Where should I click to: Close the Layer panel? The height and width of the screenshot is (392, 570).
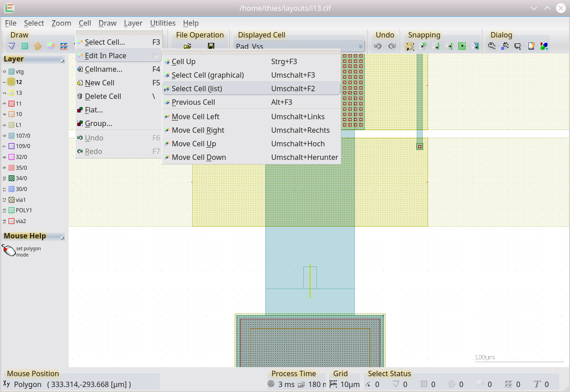(62, 60)
